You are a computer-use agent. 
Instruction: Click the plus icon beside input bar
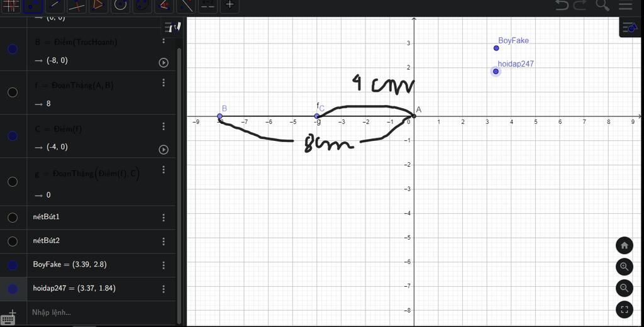[13, 313]
